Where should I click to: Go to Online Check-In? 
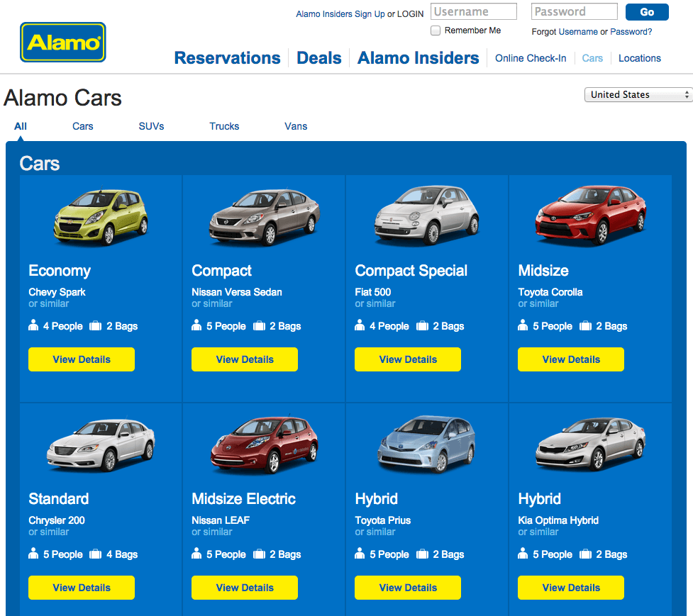pos(531,58)
